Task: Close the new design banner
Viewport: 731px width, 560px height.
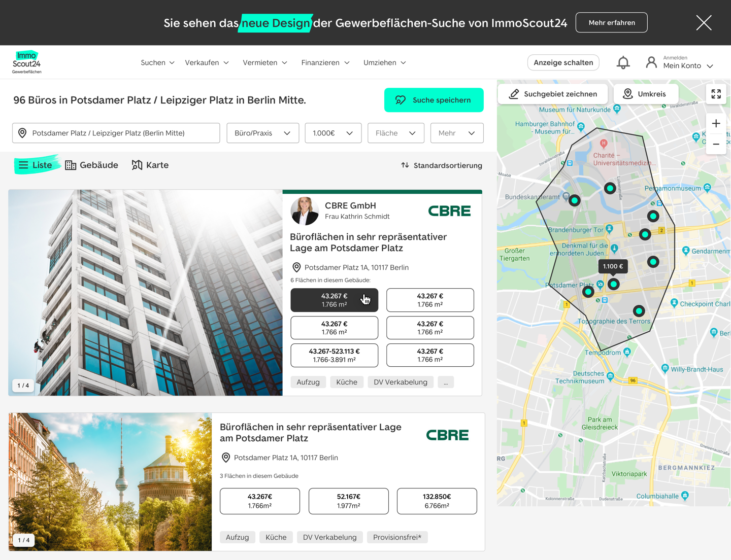Action: click(704, 23)
